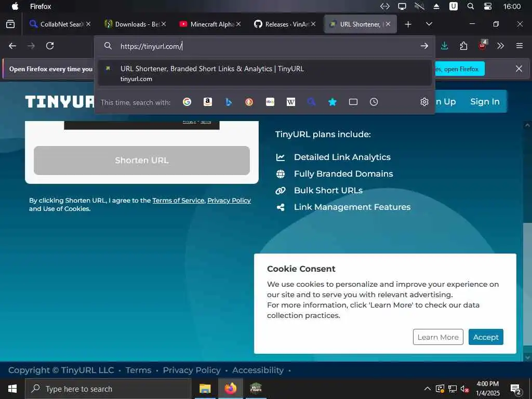Dismiss the Open Firefox notification bar
The width and height of the screenshot is (532, 399).
pyautogui.click(x=519, y=69)
